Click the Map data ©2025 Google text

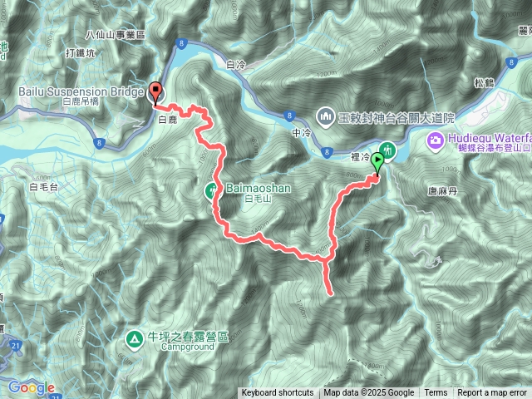369,392
